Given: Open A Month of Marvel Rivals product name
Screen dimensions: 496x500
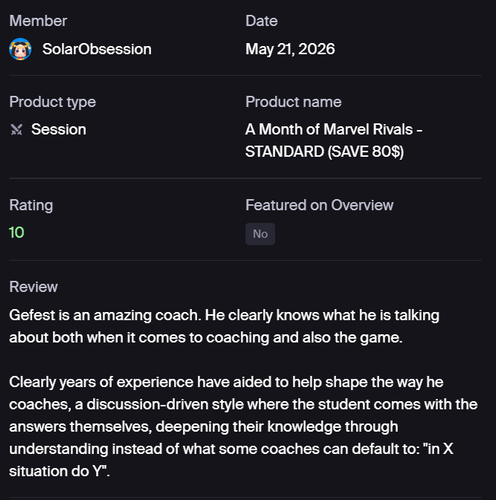Looking at the screenshot, I should click(334, 140).
